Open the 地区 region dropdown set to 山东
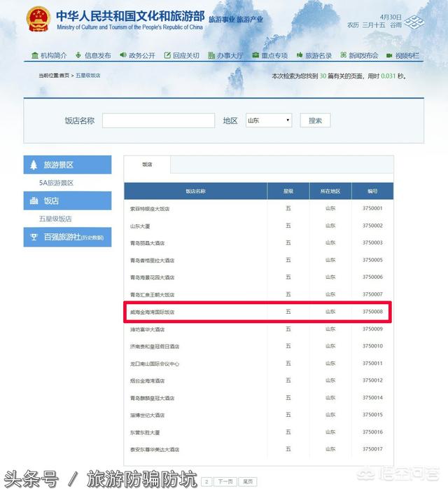The width and height of the screenshot is (448, 489). (268, 120)
